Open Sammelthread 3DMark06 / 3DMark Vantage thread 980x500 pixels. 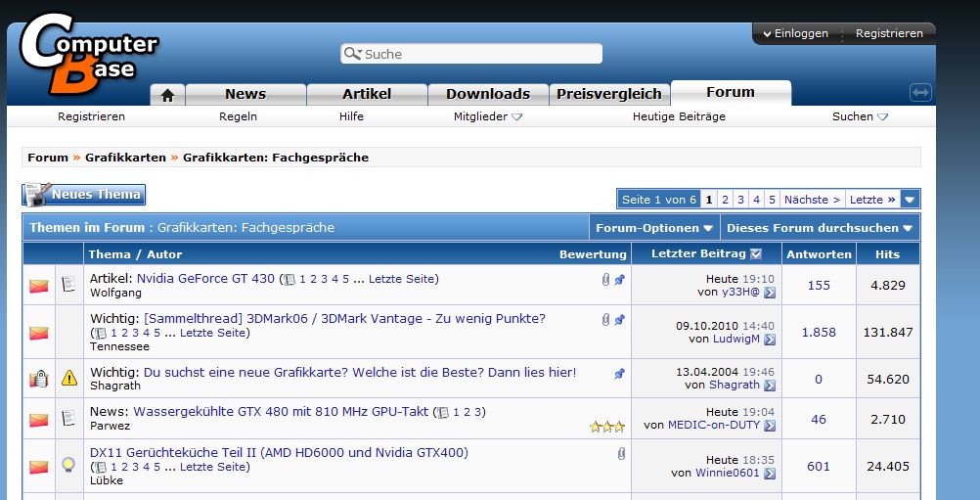tap(344, 319)
